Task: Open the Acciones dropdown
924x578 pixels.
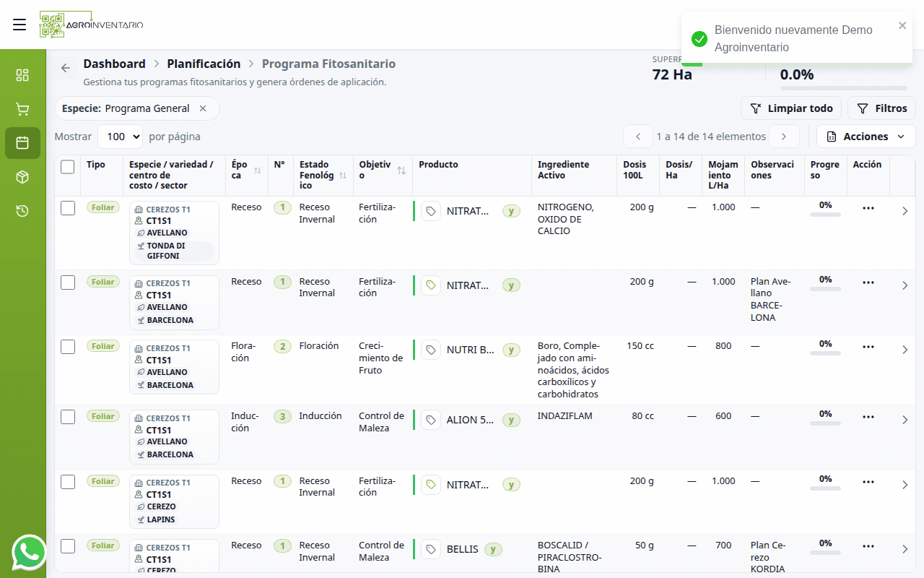Action: click(866, 137)
